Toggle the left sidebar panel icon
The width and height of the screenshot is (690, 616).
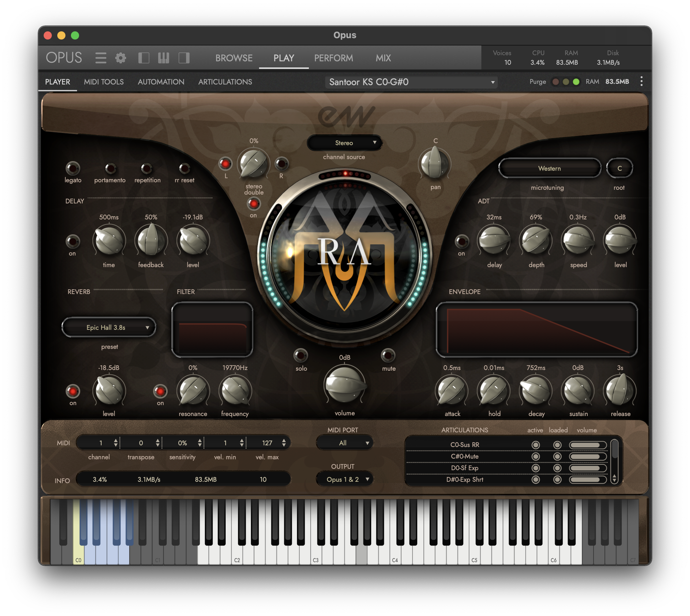coord(144,58)
